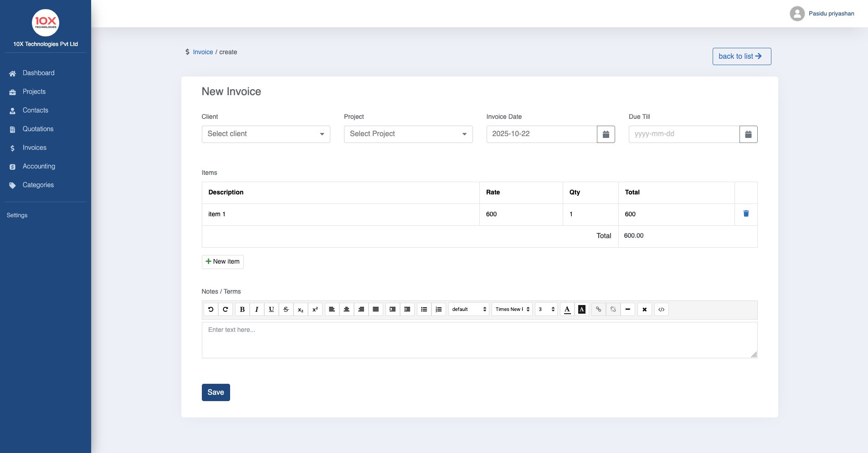This screenshot has height=453, width=868.
Task: Switch to code view in the editor
Action: 661,309
